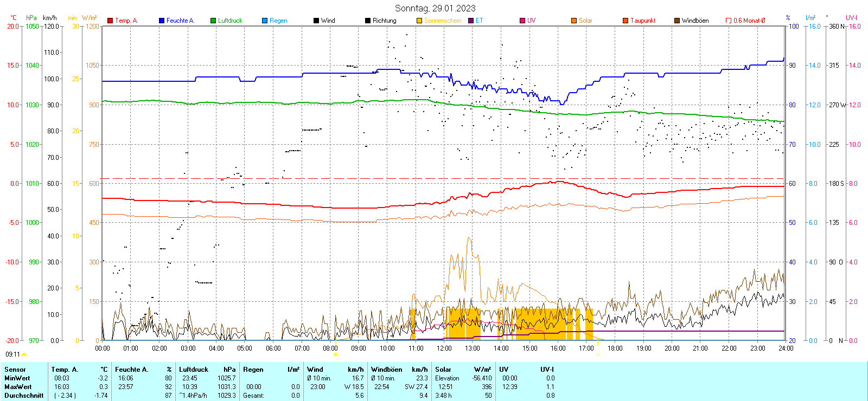Click the brown Windböen legend square
The width and height of the screenshot is (868, 401).
click(x=677, y=21)
